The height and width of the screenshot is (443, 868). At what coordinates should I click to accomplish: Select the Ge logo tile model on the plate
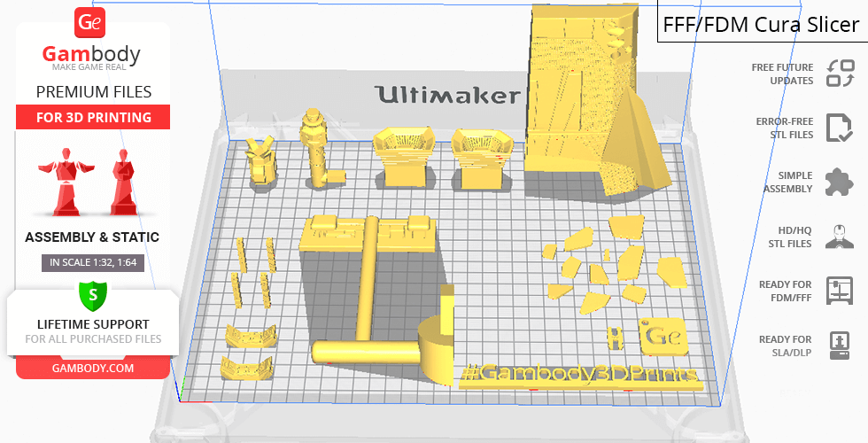663,336
